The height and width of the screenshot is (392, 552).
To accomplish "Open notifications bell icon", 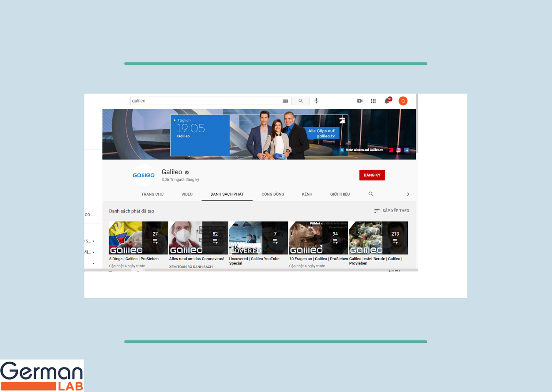I will coord(387,101).
